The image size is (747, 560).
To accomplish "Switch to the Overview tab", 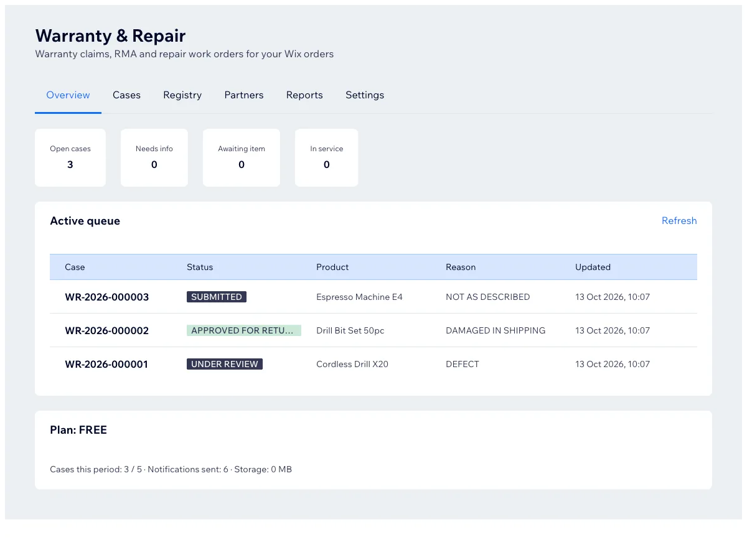I will [68, 95].
